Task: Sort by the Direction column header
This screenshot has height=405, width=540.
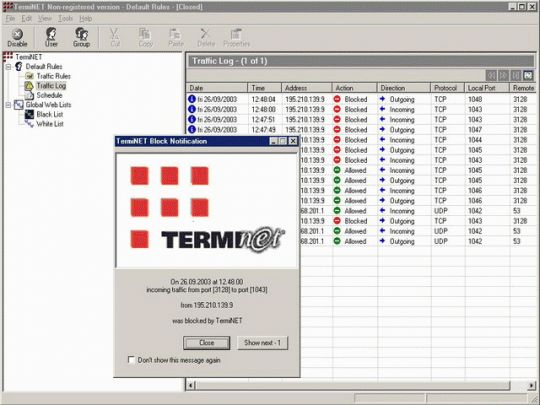Action: tap(404, 88)
